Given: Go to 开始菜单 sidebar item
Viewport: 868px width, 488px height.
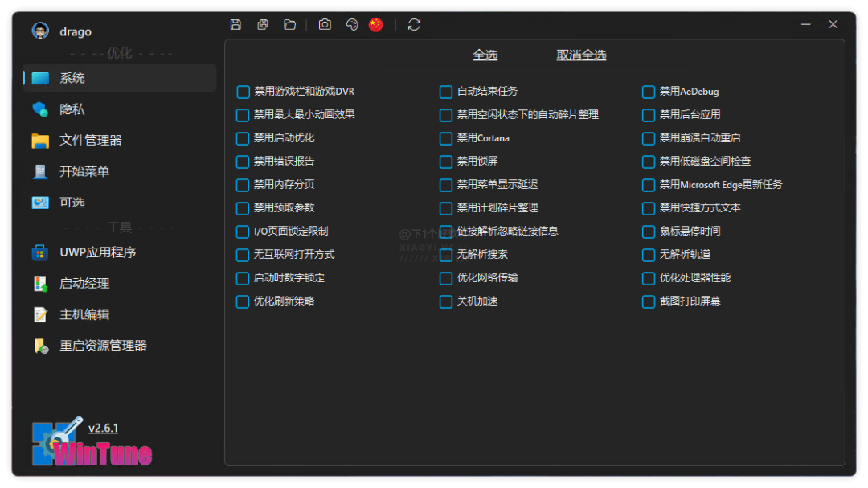Looking at the screenshot, I should coord(120,171).
